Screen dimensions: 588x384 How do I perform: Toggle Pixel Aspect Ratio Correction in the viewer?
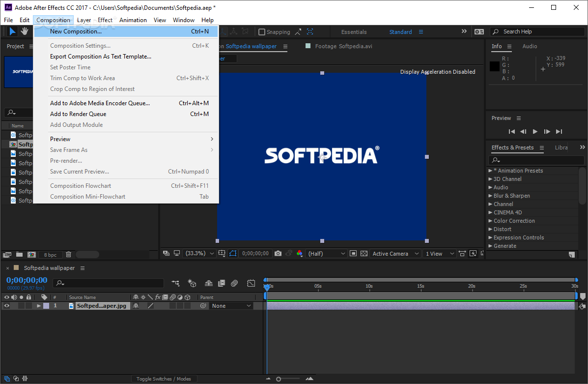(x=462, y=254)
